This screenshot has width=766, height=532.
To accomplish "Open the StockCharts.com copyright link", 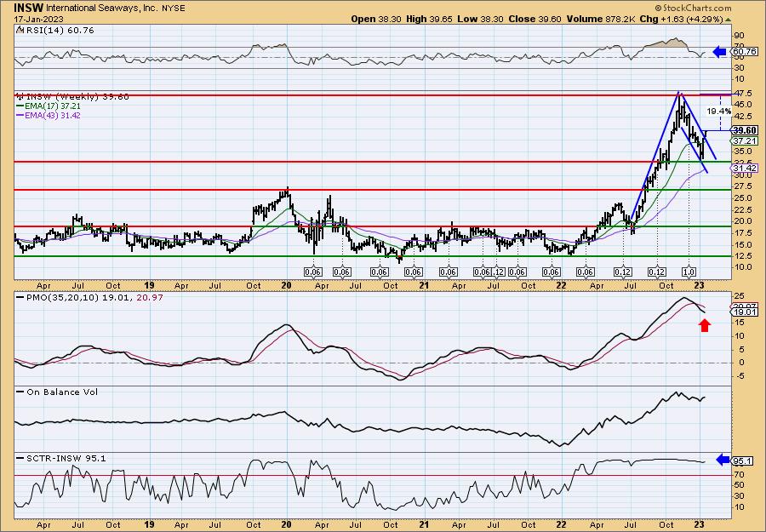I will [693, 8].
